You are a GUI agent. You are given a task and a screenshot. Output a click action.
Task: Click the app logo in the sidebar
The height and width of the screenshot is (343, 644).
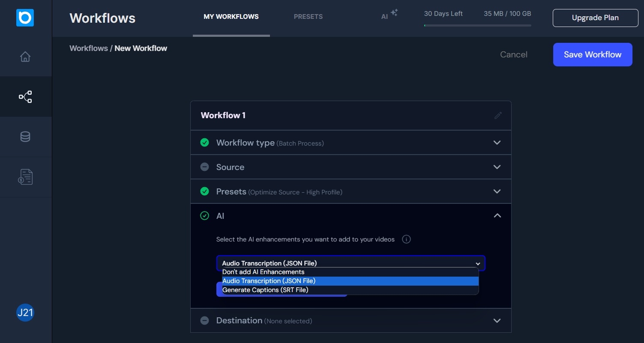coord(25,18)
